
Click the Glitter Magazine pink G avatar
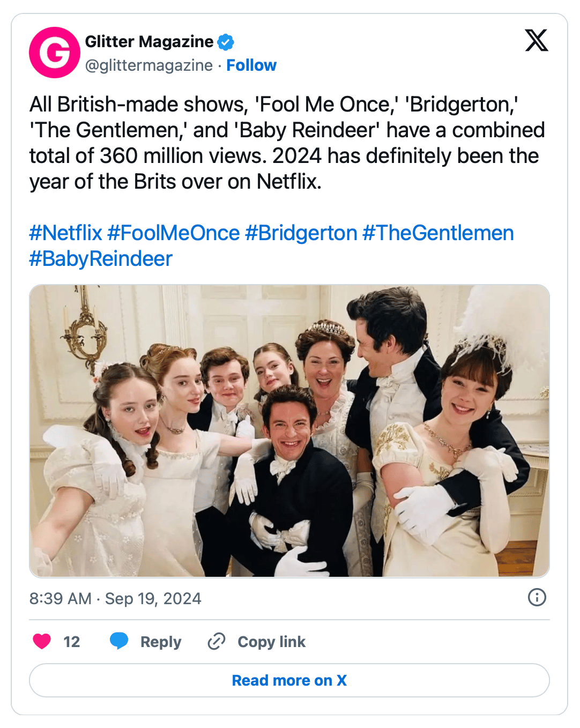(55, 53)
